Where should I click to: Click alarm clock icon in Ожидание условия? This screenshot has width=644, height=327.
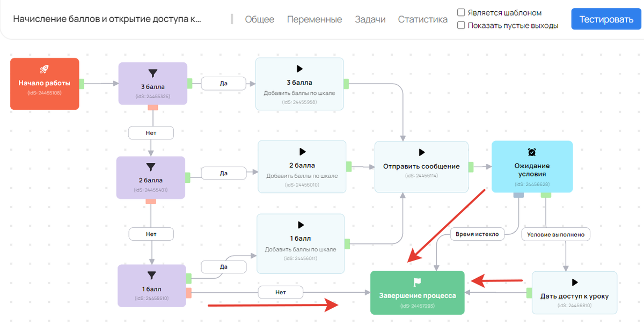pos(531,152)
